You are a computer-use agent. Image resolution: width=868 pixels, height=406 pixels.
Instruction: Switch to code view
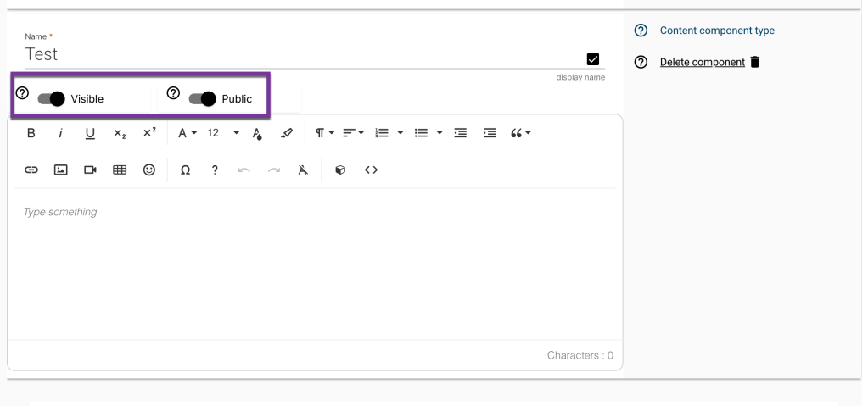(x=371, y=170)
